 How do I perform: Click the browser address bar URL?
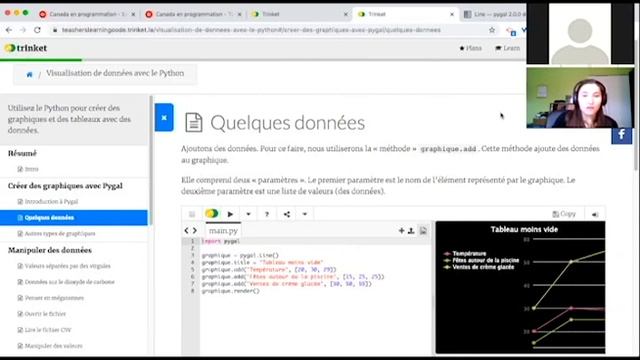click(x=251, y=30)
